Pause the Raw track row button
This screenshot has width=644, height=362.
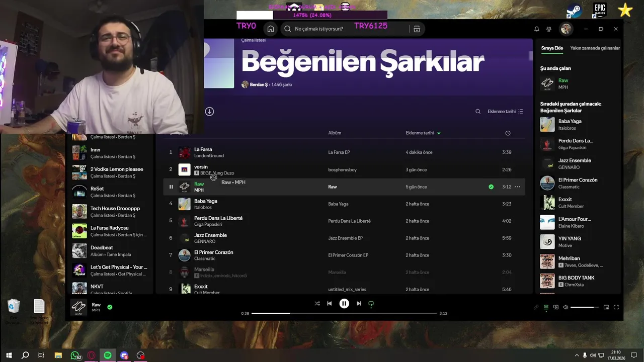(x=171, y=187)
